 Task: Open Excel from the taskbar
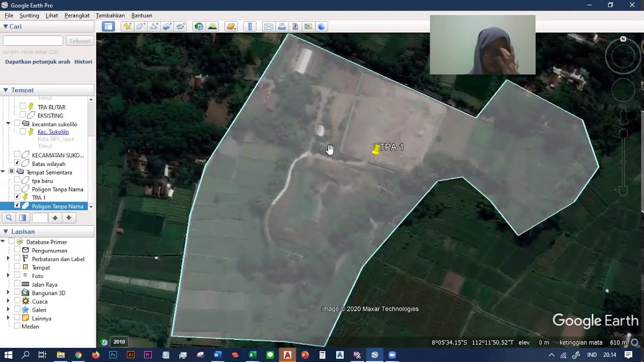tap(252, 355)
